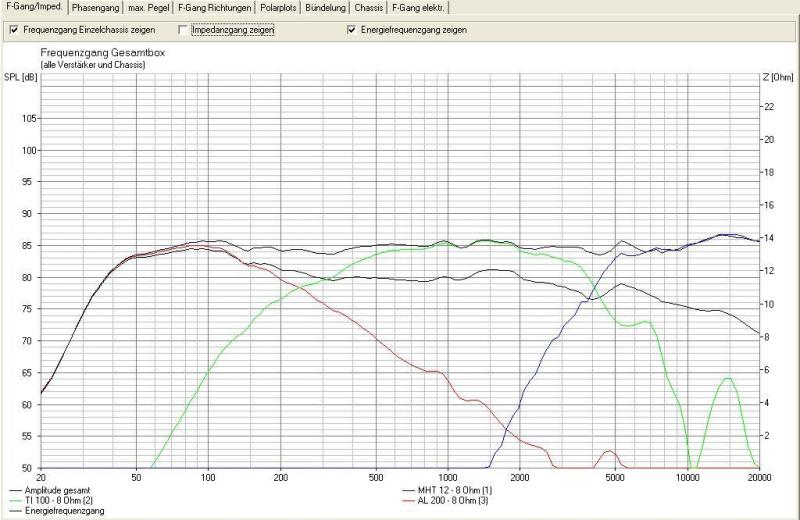Screen dimensions: 800x520
Task: Click the Frequenzgang Gesamtbox chart title
Action: pos(100,53)
